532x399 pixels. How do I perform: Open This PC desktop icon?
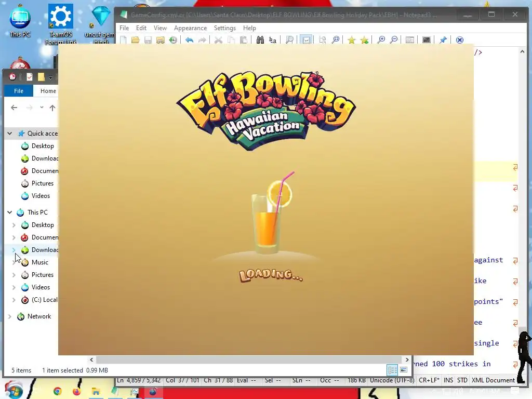[20, 21]
